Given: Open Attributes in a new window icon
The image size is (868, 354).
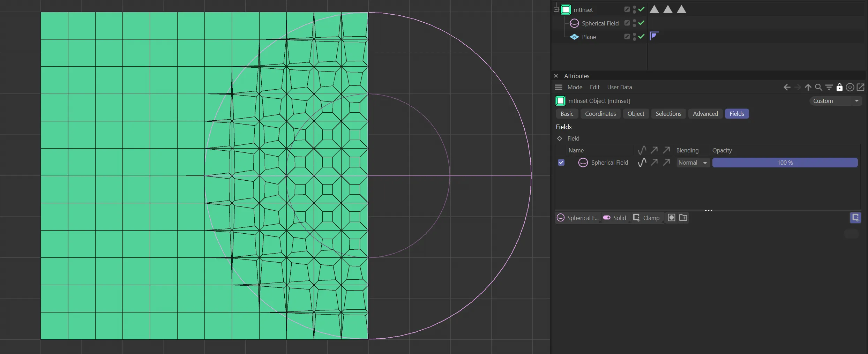Looking at the screenshot, I should tap(861, 87).
